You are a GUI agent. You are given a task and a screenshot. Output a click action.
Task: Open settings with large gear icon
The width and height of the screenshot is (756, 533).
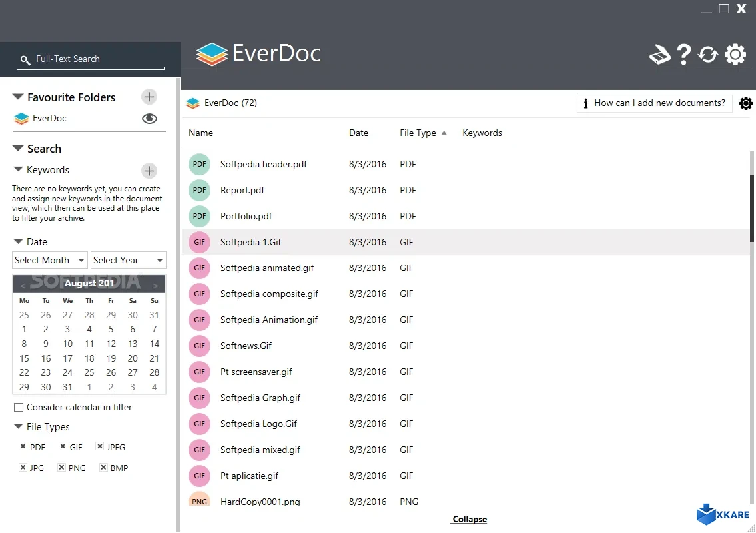click(x=735, y=55)
